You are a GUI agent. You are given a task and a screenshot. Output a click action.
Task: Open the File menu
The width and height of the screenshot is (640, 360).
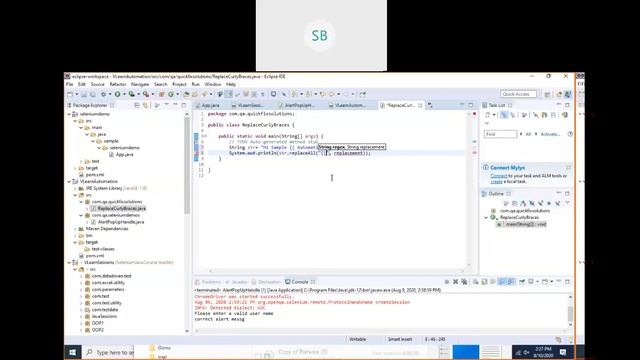coord(69,84)
